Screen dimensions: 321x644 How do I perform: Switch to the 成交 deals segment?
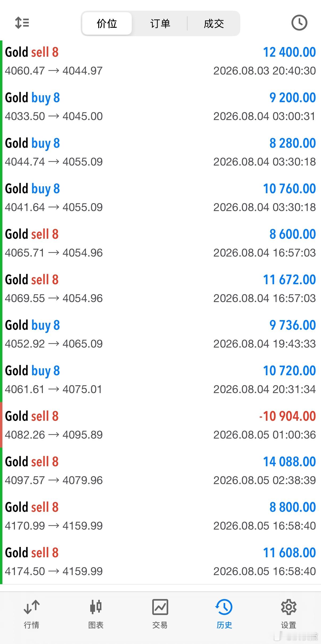click(214, 23)
